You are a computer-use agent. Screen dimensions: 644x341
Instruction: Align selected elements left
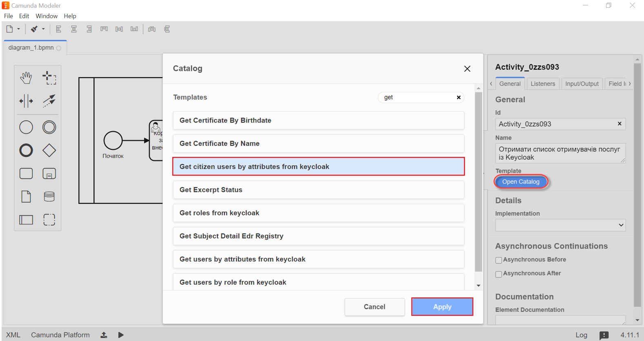(x=59, y=29)
